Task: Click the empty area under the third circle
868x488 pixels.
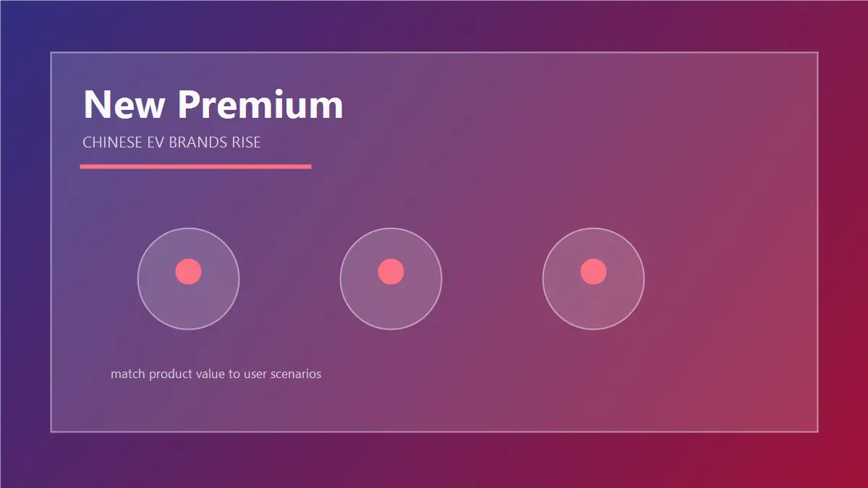Action: pyautogui.click(x=593, y=376)
